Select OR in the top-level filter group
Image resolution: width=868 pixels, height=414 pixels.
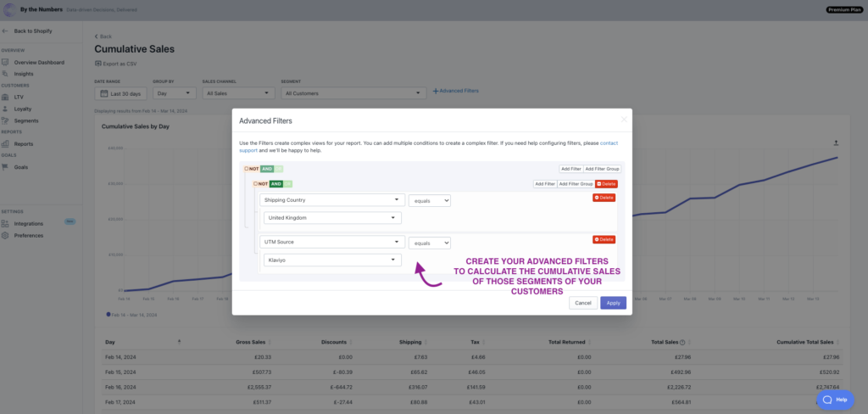[x=278, y=169]
